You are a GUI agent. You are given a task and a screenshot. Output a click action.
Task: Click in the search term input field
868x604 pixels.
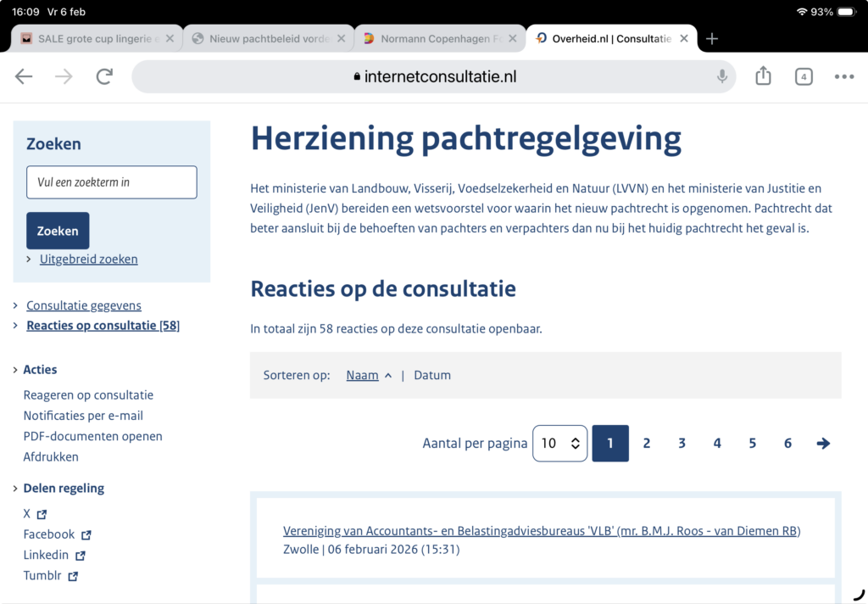[111, 182]
